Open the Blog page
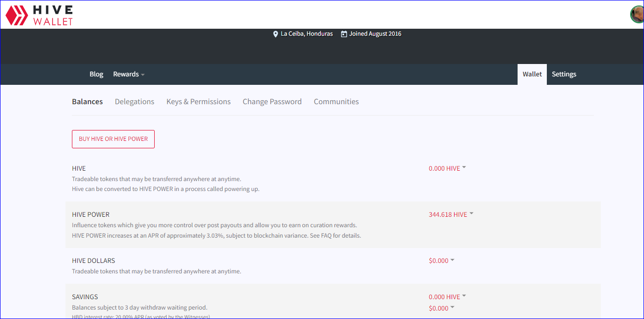The image size is (644, 319). [x=96, y=74]
